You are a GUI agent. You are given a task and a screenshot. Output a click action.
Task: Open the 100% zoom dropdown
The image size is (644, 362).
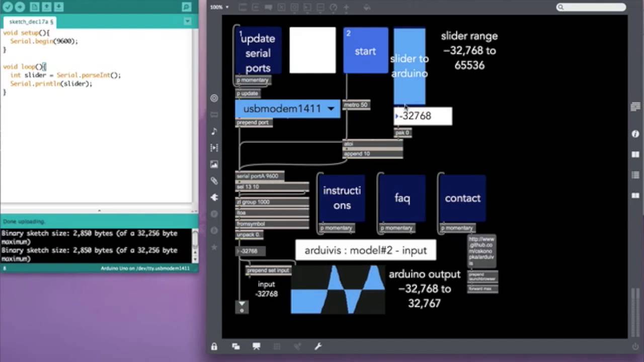click(219, 7)
